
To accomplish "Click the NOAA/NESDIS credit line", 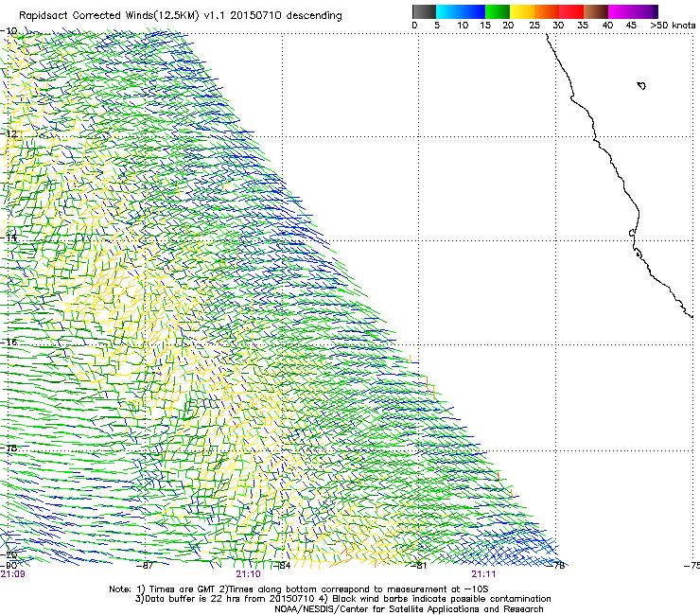I will (x=409, y=609).
